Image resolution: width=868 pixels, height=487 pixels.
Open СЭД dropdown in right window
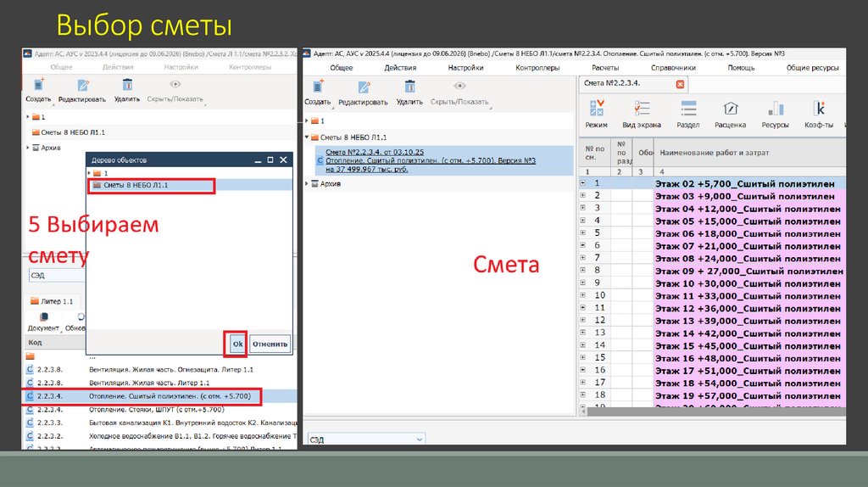[419, 439]
